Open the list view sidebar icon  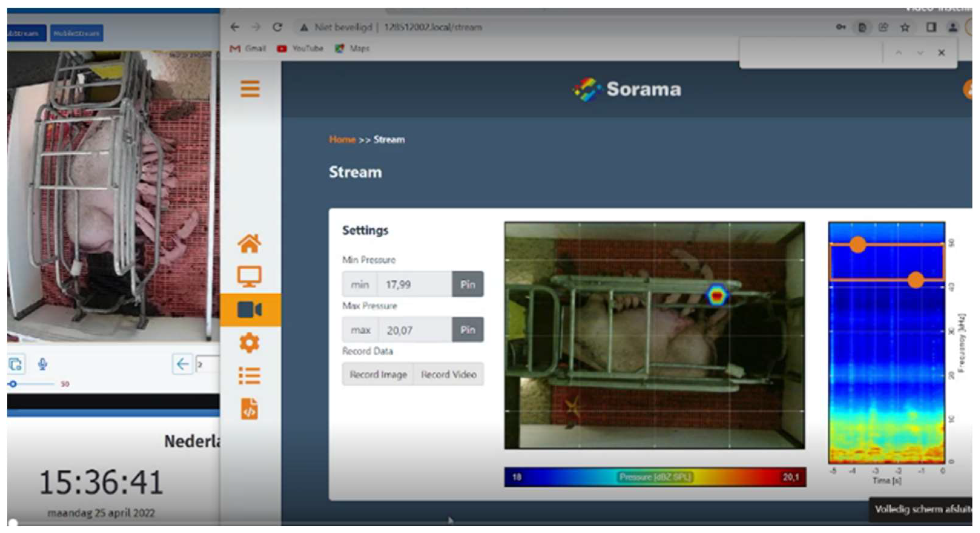250,376
